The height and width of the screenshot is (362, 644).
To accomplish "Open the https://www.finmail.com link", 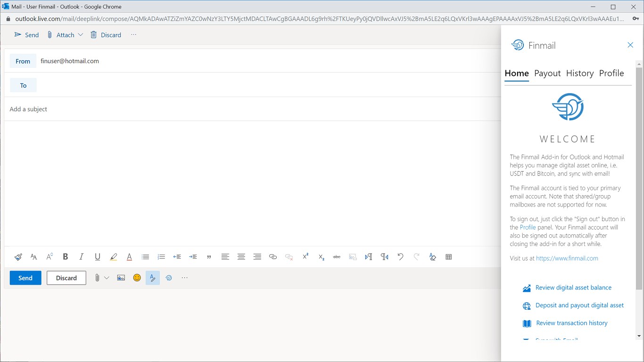I will click(567, 258).
